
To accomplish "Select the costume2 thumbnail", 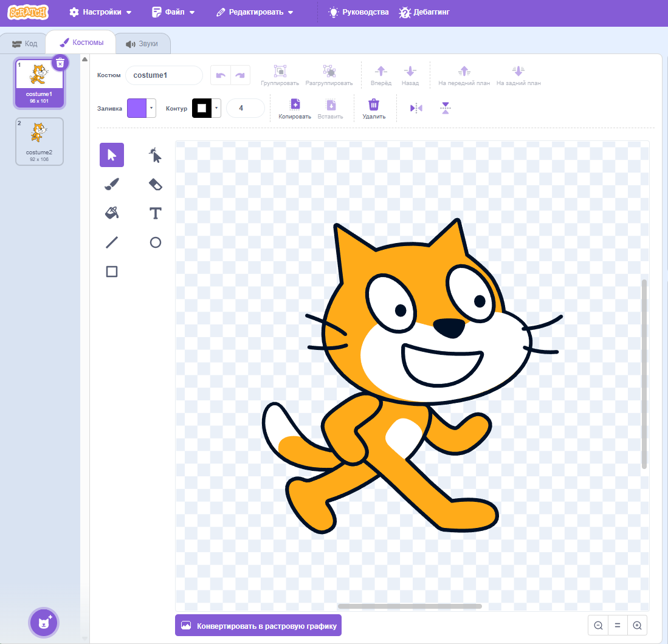I will point(39,141).
